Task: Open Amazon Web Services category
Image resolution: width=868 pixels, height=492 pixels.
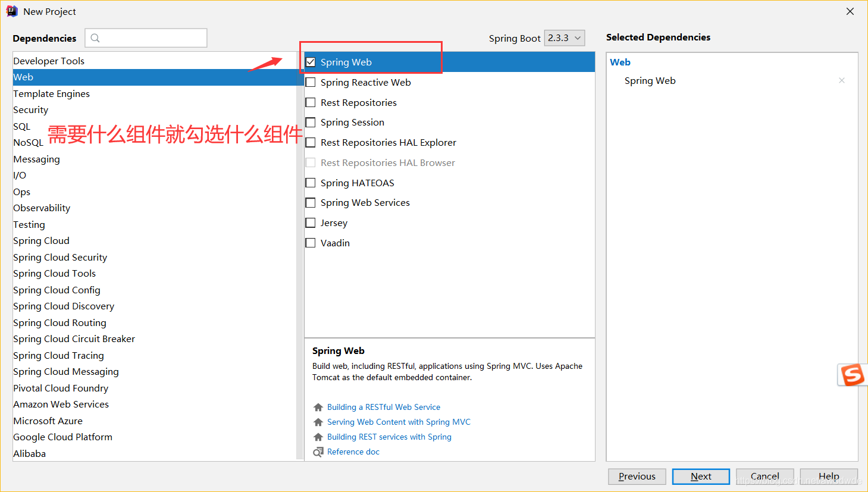Action: [x=154, y=405]
